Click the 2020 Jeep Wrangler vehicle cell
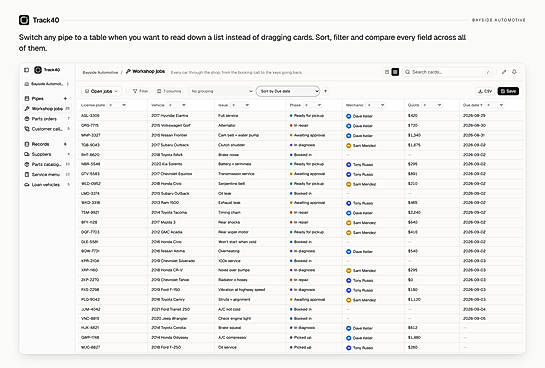Image resolution: width=545 pixels, height=368 pixels. pyautogui.click(x=169, y=318)
